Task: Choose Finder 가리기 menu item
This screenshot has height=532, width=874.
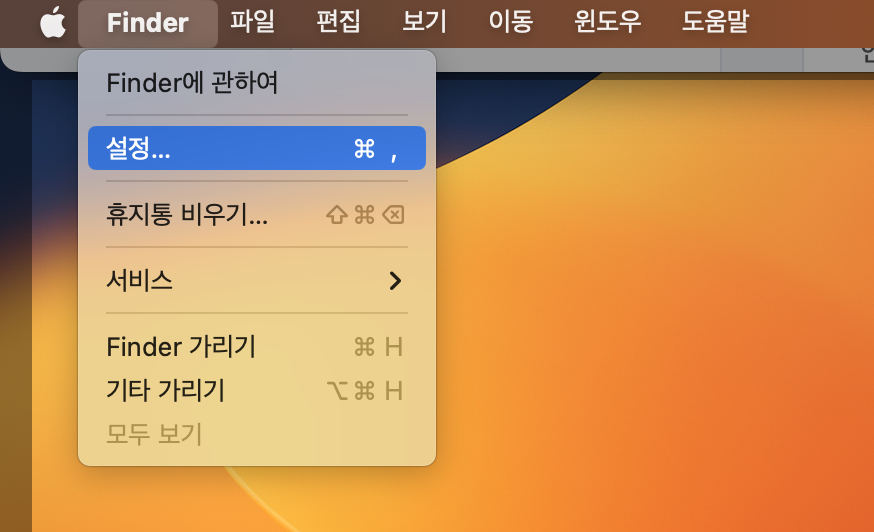Action: (257, 347)
